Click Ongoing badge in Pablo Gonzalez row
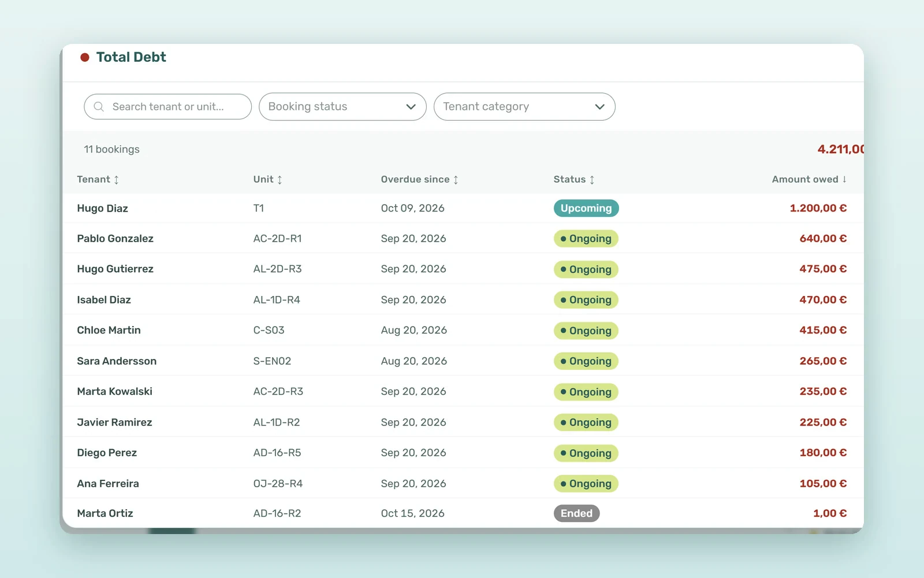 point(586,239)
